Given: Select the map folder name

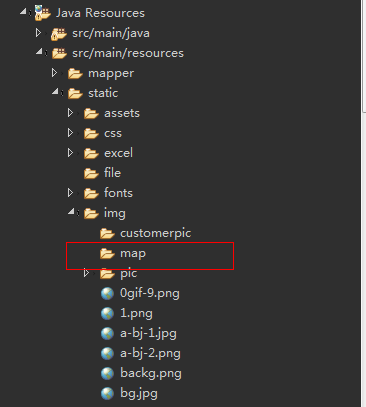Looking at the screenshot, I should (x=133, y=254).
